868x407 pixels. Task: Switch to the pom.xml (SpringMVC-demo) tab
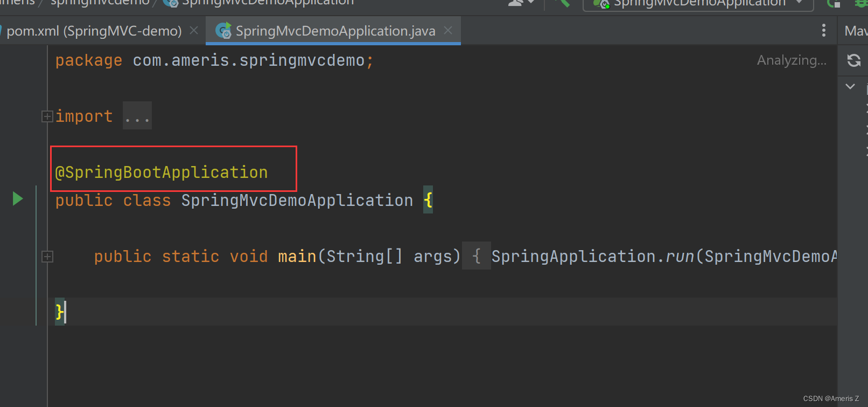94,31
